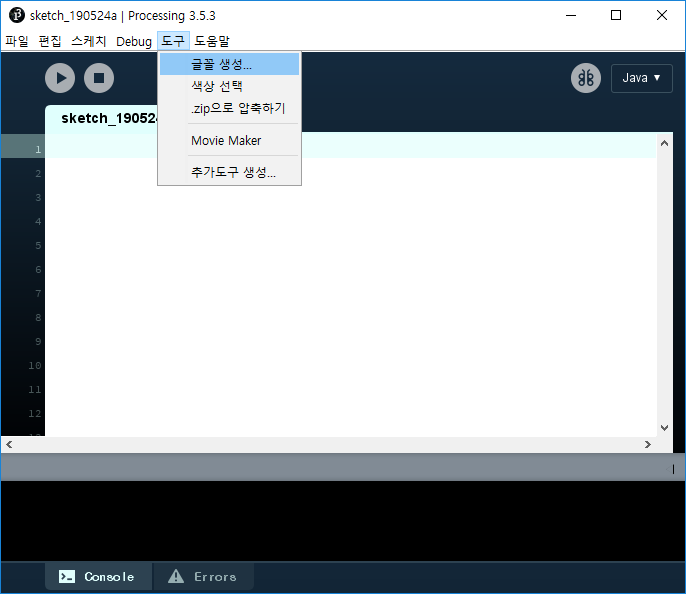Click line number 12 in gutter
This screenshot has height=594, width=686.
[35, 413]
